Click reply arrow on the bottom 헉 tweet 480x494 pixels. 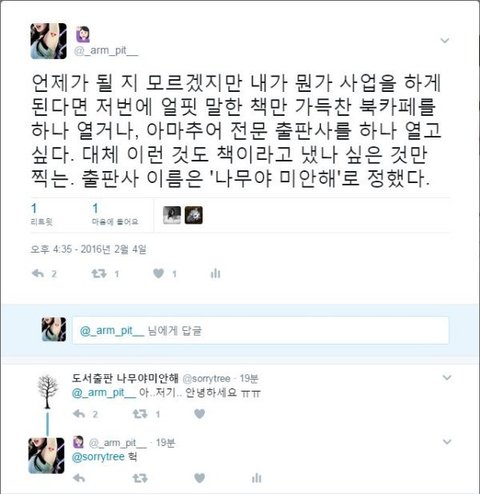(x=79, y=478)
